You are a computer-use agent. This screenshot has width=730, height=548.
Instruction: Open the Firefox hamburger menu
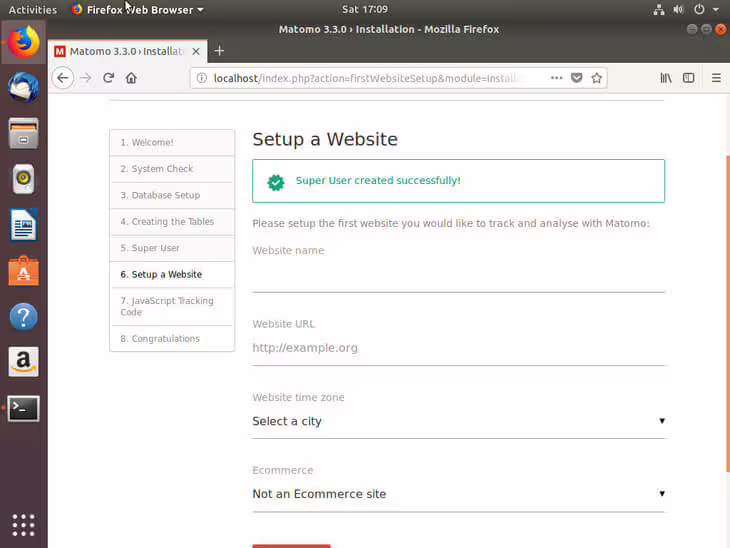pyautogui.click(x=716, y=78)
